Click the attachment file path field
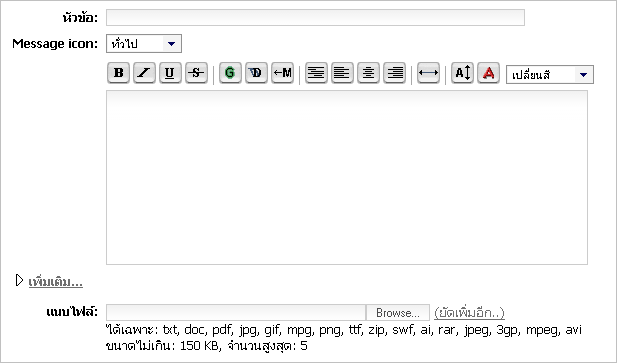Image resolution: width=617 pixels, height=363 pixels. pos(236,313)
